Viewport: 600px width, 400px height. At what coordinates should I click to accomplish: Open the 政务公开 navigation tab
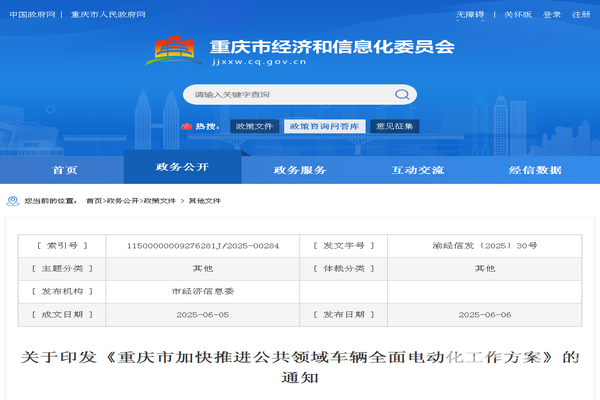tap(181, 167)
